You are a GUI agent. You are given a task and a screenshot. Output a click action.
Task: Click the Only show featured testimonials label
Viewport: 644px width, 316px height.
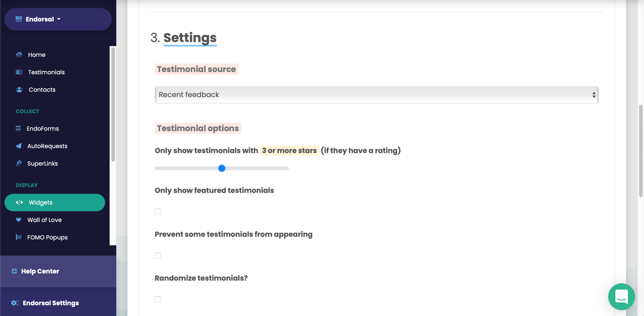[x=214, y=190]
